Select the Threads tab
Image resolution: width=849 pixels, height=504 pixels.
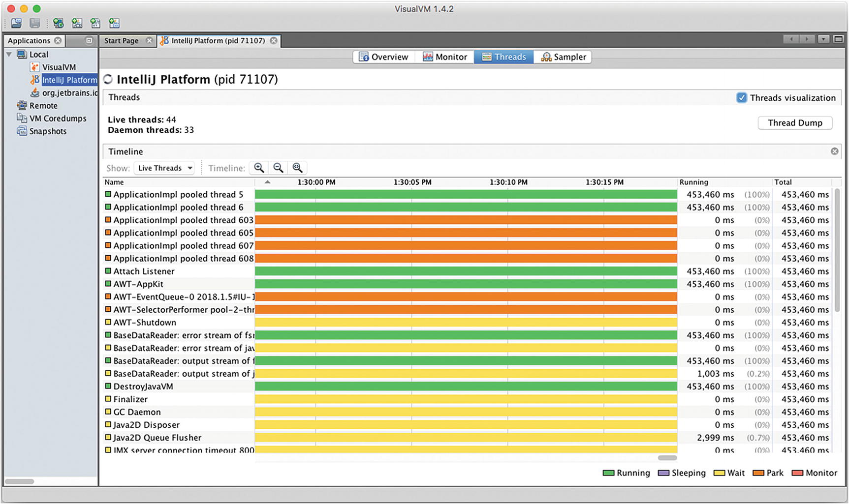[504, 57]
